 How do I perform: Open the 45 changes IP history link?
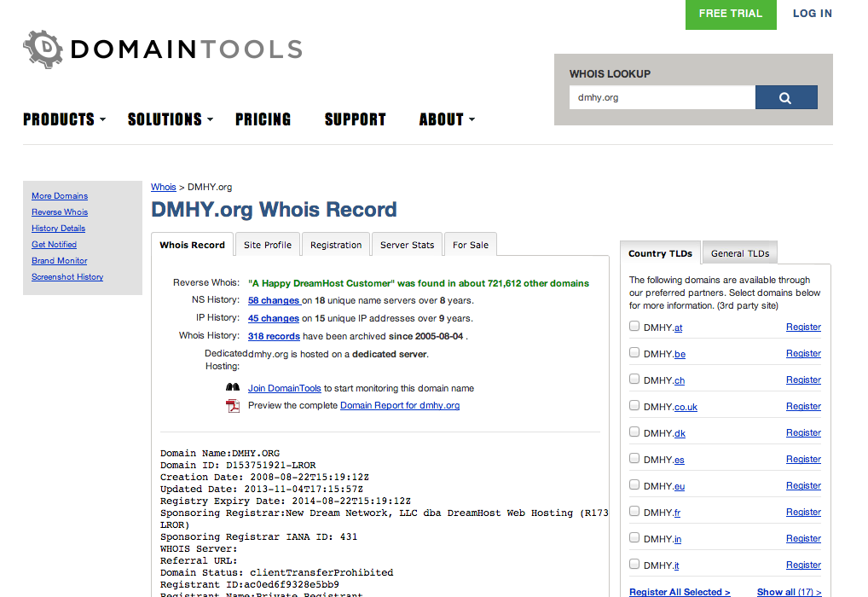274,318
